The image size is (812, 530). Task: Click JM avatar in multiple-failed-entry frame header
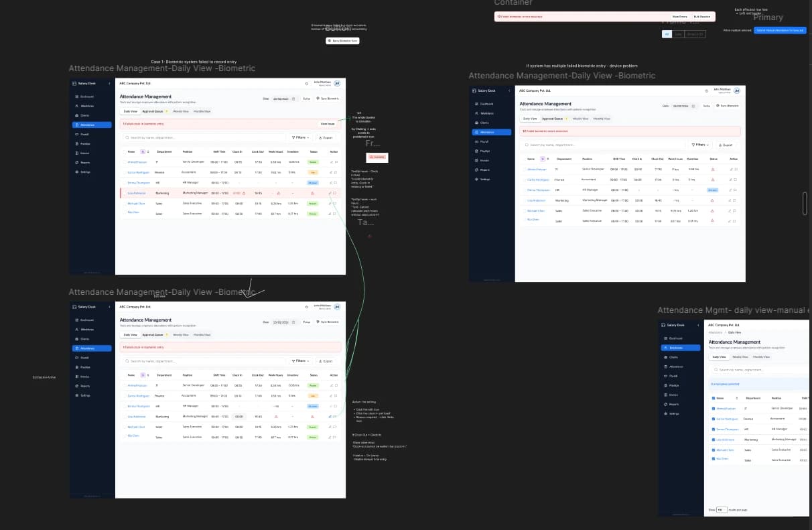[737, 90]
